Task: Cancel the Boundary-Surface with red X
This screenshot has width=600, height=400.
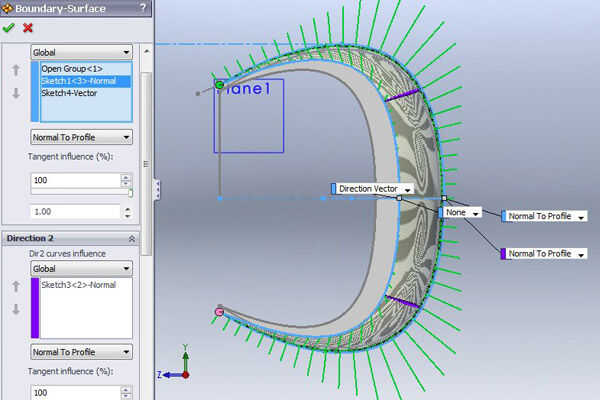Action: pos(28,28)
